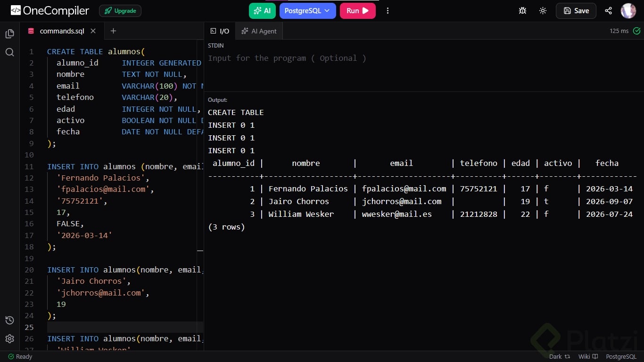Toggle light theme with sun icon

543,10
